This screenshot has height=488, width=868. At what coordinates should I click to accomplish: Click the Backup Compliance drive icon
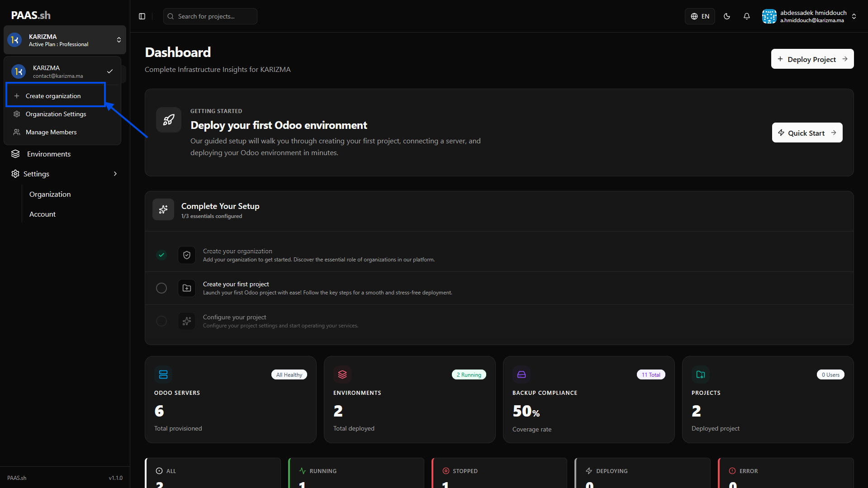coord(522,374)
